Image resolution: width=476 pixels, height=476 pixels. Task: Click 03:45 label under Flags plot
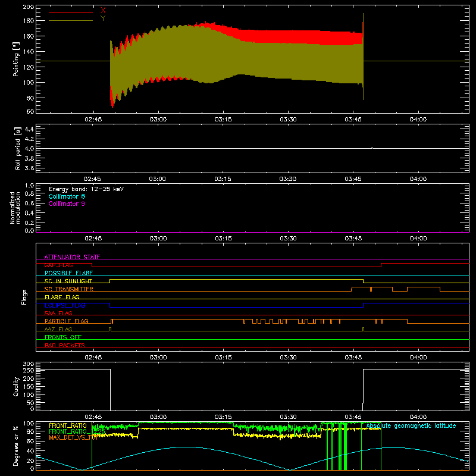(353, 358)
